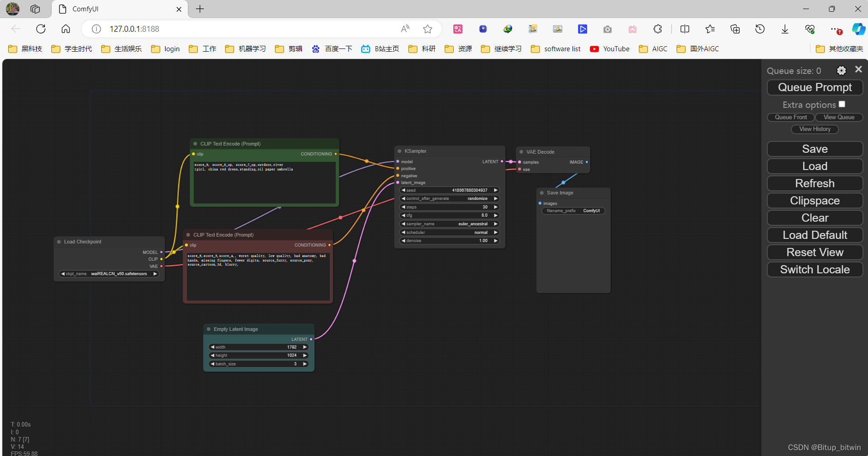Refresh the browser page
This screenshot has height=456, width=868.
(x=41, y=29)
